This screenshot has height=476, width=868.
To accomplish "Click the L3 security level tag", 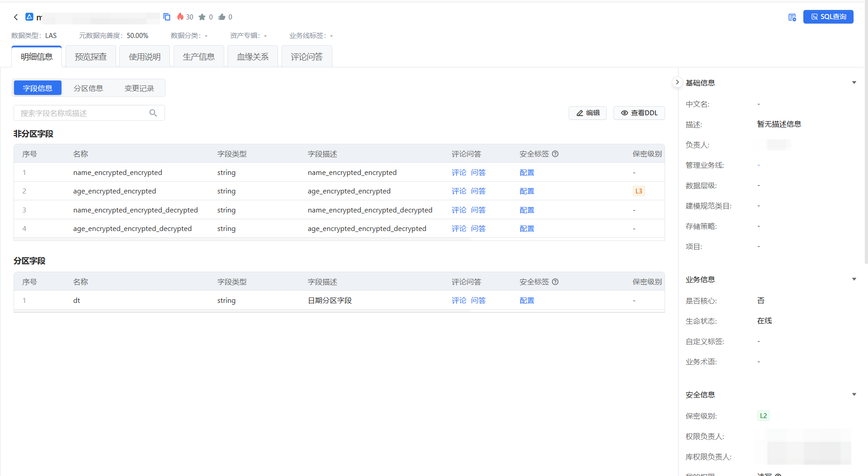I will click(639, 191).
